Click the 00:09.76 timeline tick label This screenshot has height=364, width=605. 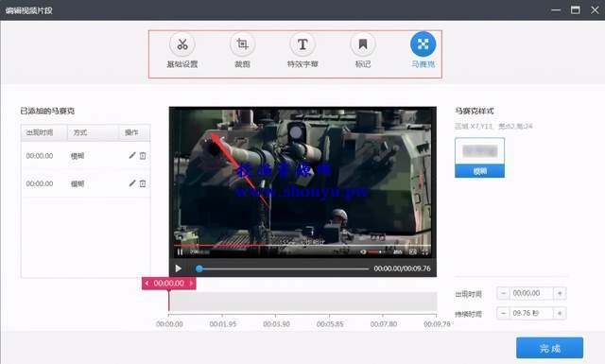[x=437, y=324]
